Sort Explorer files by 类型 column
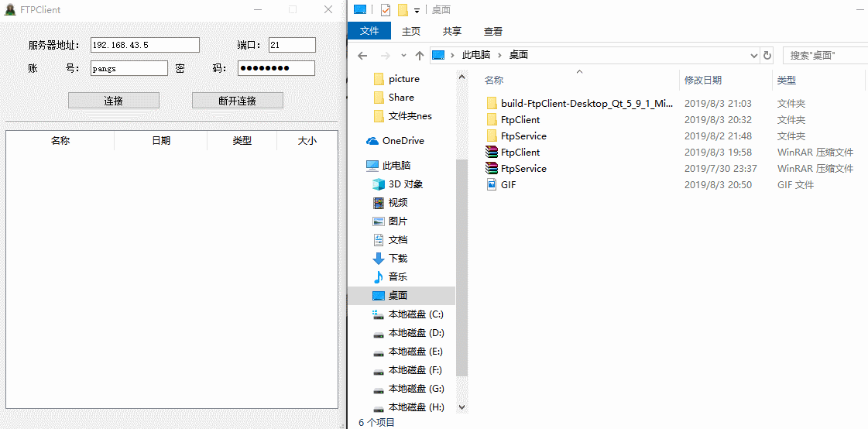This screenshot has width=868, height=429. [x=818, y=81]
